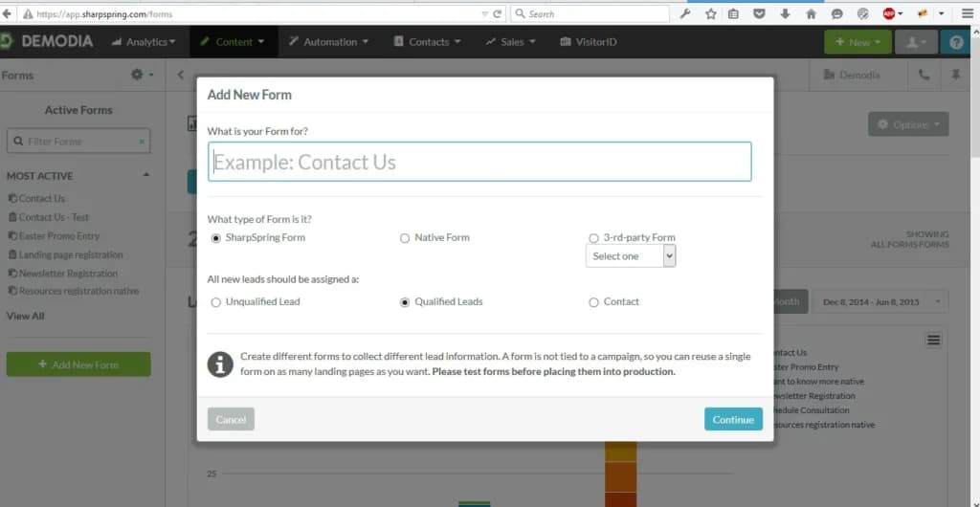Open the user account dropdown

pyautogui.click(x=916, y=42)
